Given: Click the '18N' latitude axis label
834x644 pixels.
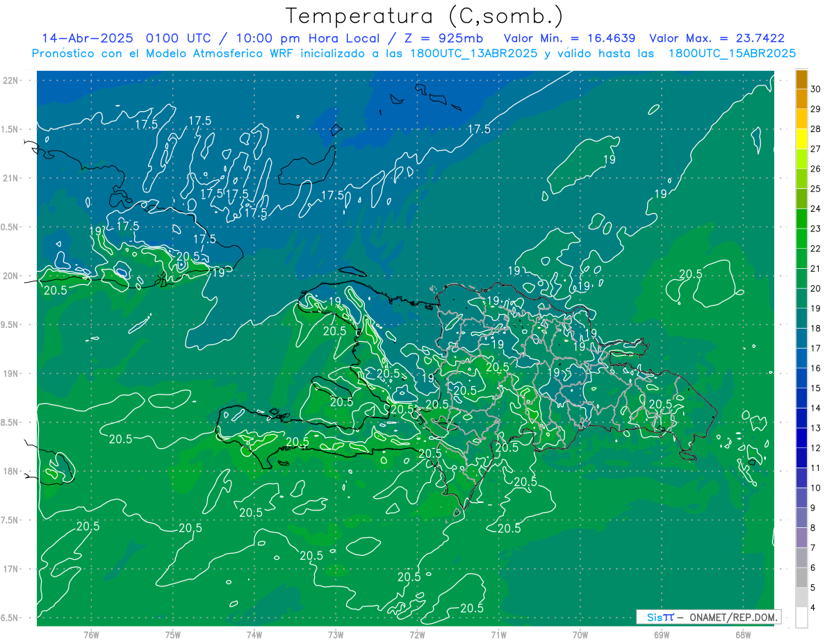Looking at the screenshot, I should coord(11,471).
